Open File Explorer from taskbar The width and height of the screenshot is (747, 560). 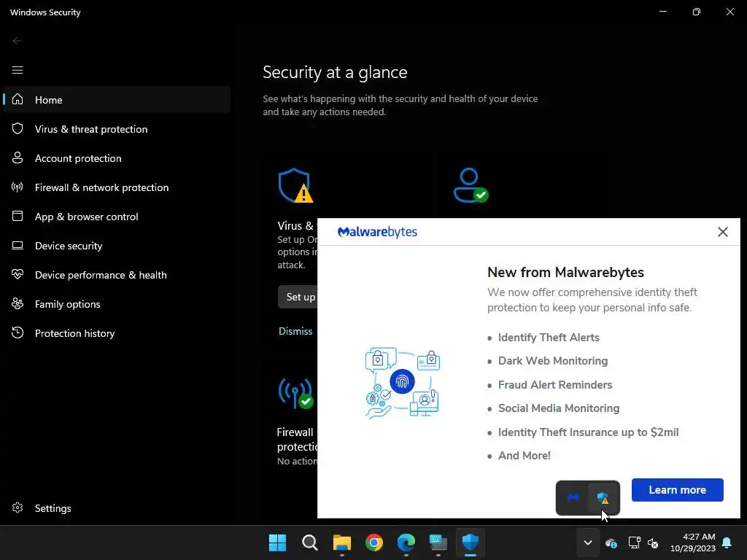click(x=341, y=542)
